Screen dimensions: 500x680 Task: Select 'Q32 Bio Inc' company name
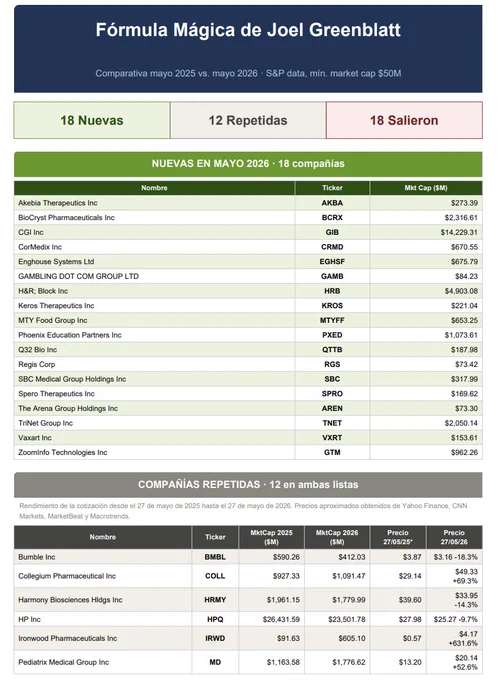pyautogui.click(x=37, y=350)
